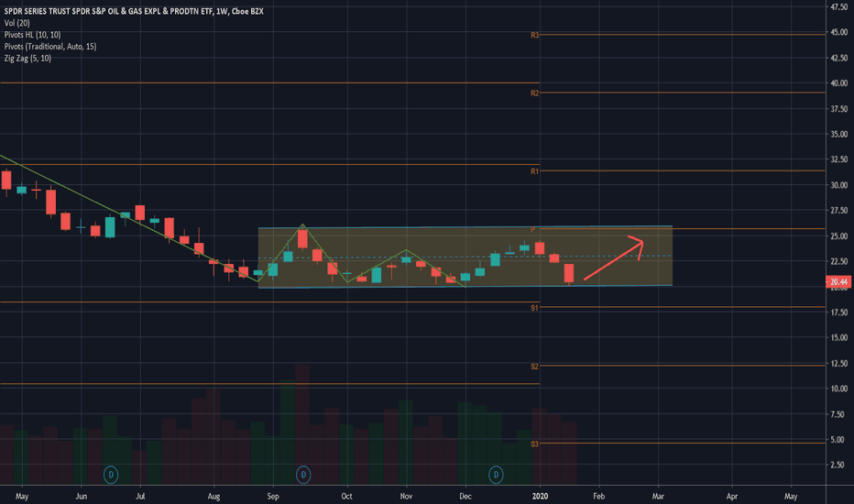Click the 32.50 price axis label
Viewport: 854px width, 504px height.
point(838,159)
